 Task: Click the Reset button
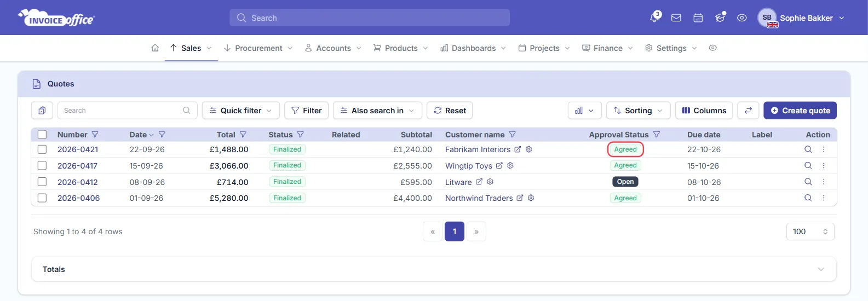450,111
